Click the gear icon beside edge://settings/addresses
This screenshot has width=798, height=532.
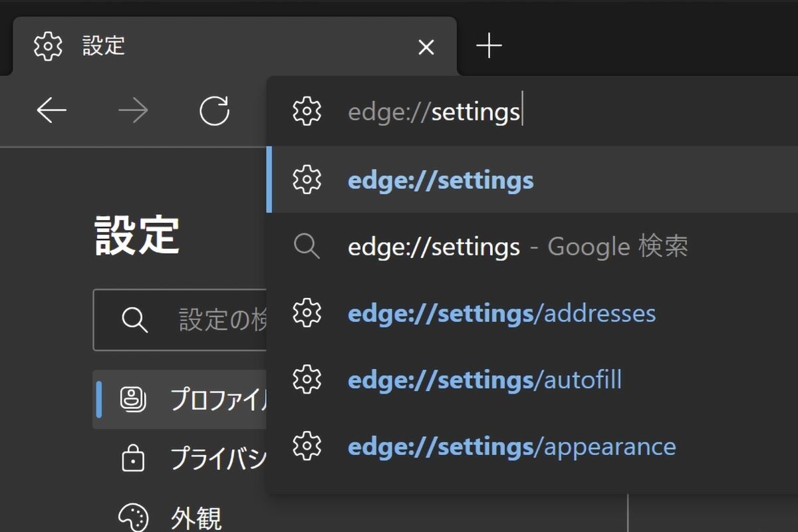(307, 313)
